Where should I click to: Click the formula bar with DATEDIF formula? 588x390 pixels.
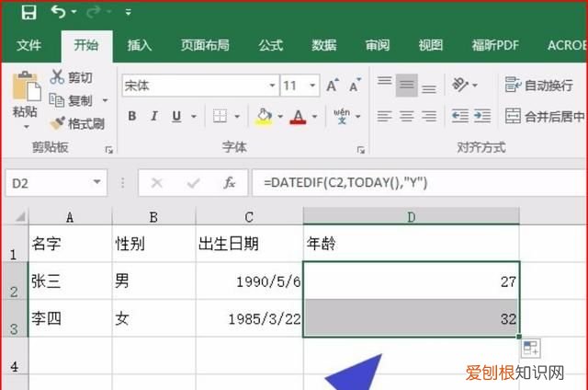click(x=419, y=183)
